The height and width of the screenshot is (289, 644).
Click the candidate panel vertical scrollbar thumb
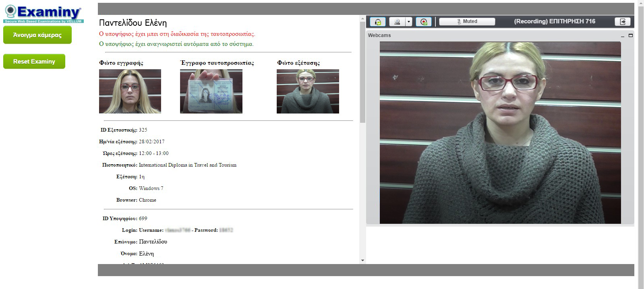362,72
